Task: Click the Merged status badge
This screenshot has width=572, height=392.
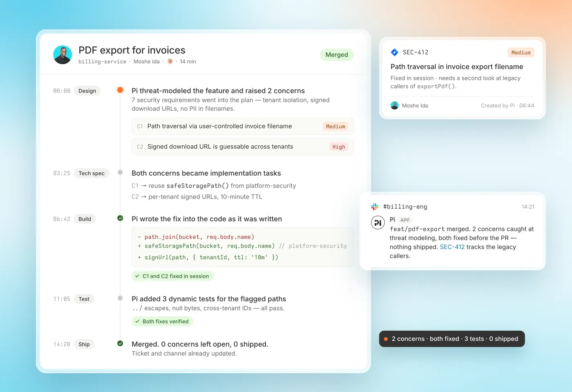Action: 337,55
